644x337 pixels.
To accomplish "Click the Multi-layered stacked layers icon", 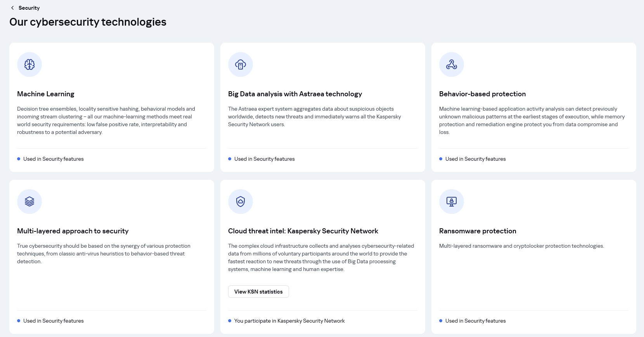I will click(29, 202).
